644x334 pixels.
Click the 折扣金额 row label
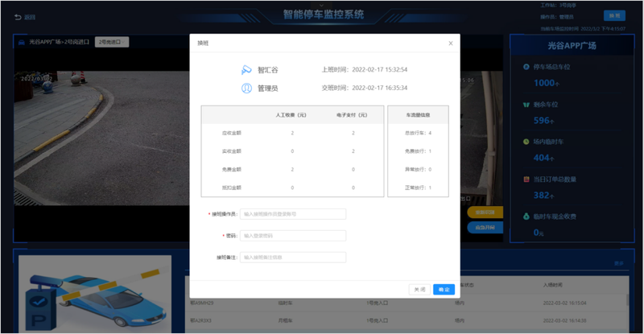tap(232, 188)
